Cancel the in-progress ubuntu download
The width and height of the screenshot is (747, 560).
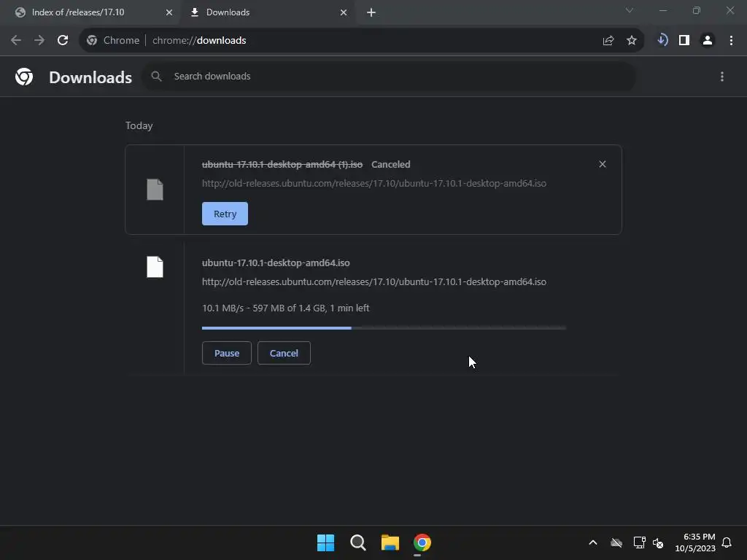click(284, 354)
